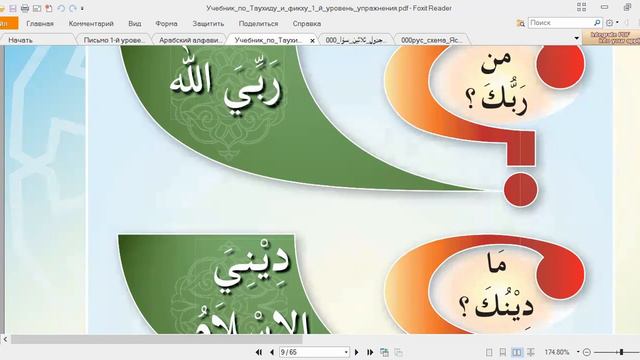The width and height of the screenshot is (640, 360).
Task: Click the horizontal scrollbar thumb
Action: [157, 339]
